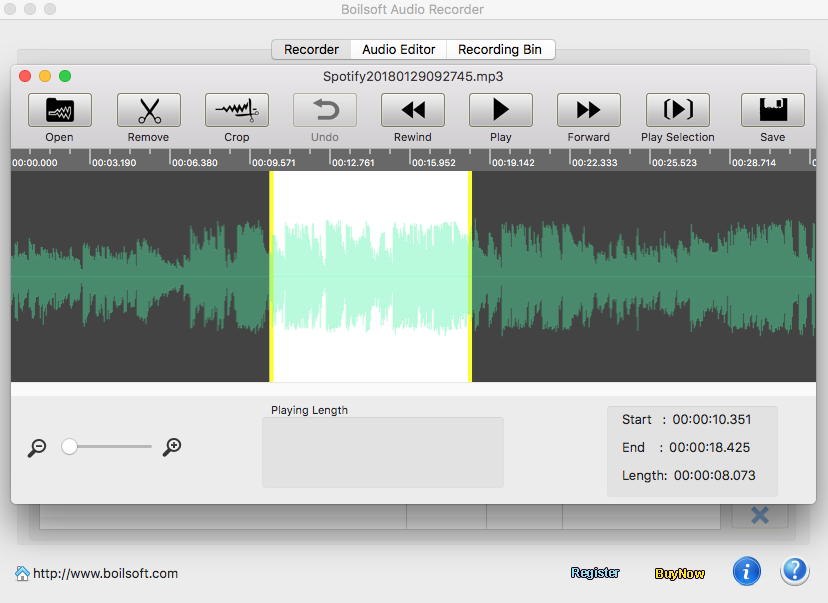The width and height of the screenshot is (828, 603).
Task: Select the Audio Editor tab
Action: coord(397,49)
